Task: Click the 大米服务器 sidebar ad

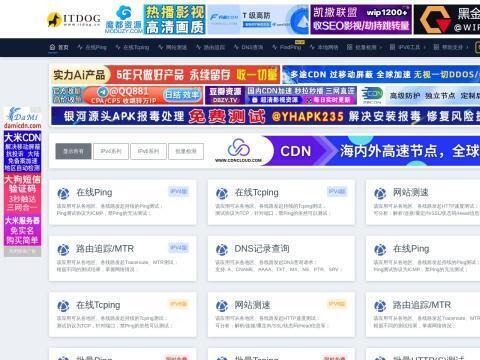Action: (22, 231)
